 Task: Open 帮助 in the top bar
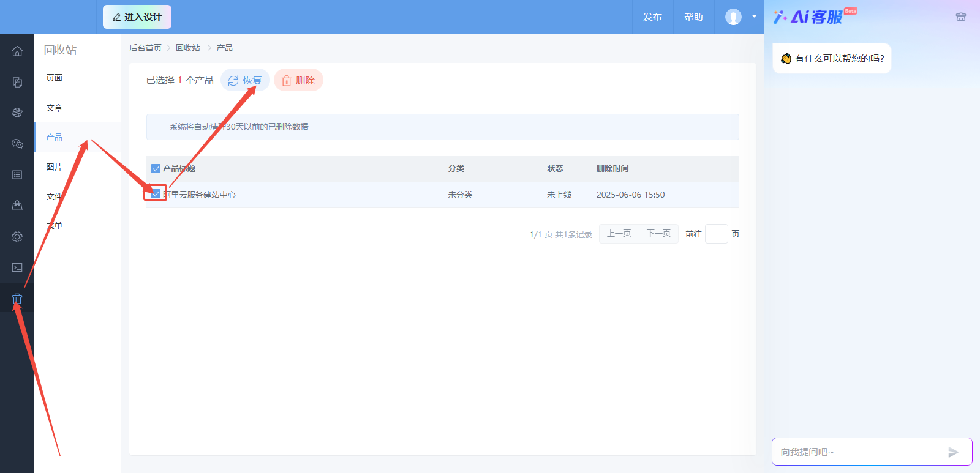(693, 17)
